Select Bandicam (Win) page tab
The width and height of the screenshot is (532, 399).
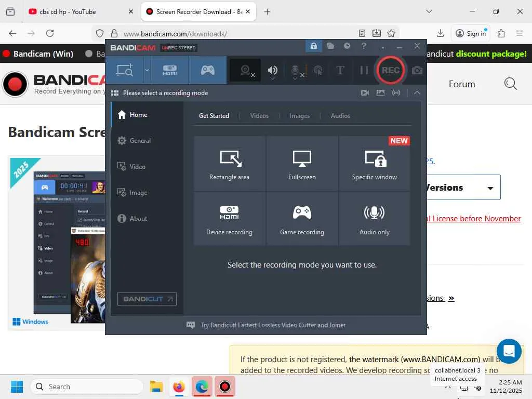[38, 54]
